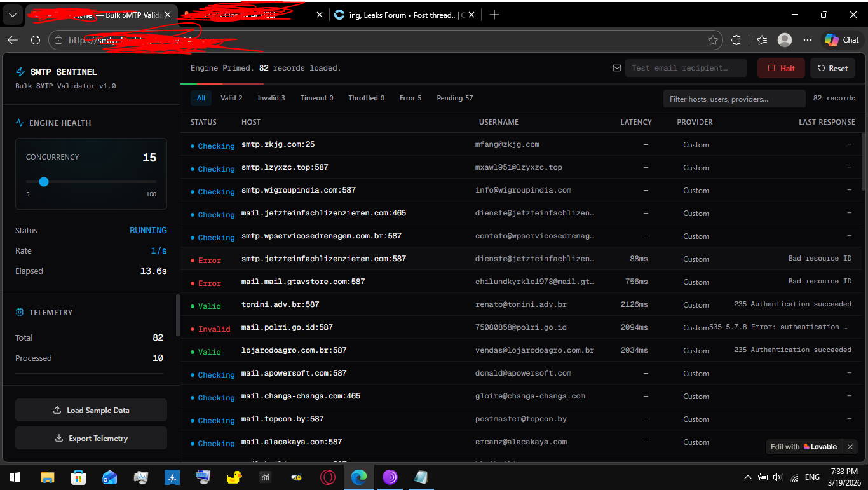
Task: Close the Leaks Forum browser tab
Action: point(473,15)
